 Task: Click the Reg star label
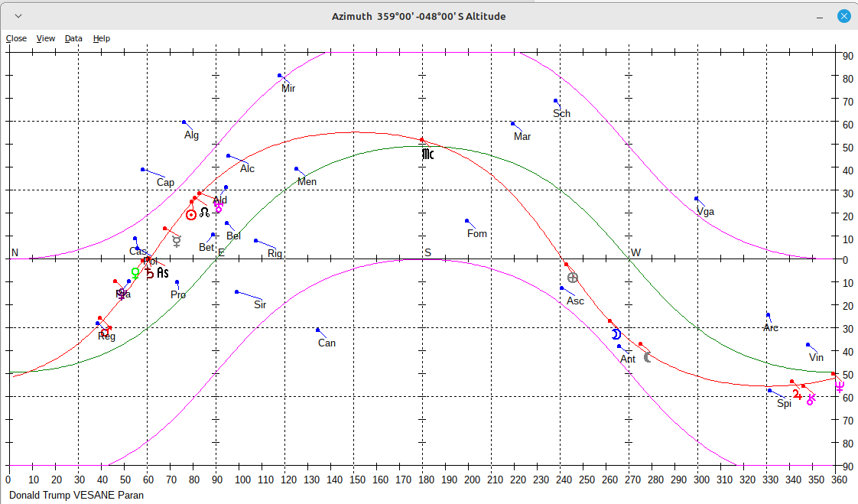pos(107,337)
